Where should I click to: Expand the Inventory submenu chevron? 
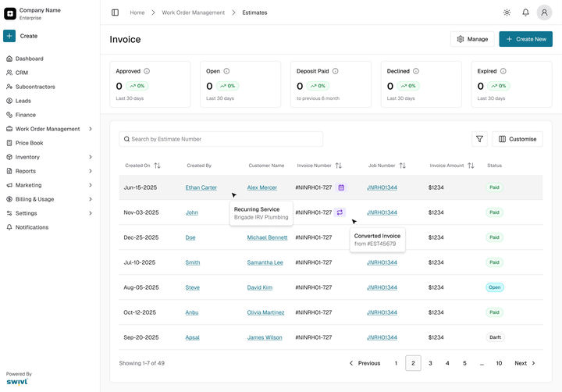click(91, 157)
